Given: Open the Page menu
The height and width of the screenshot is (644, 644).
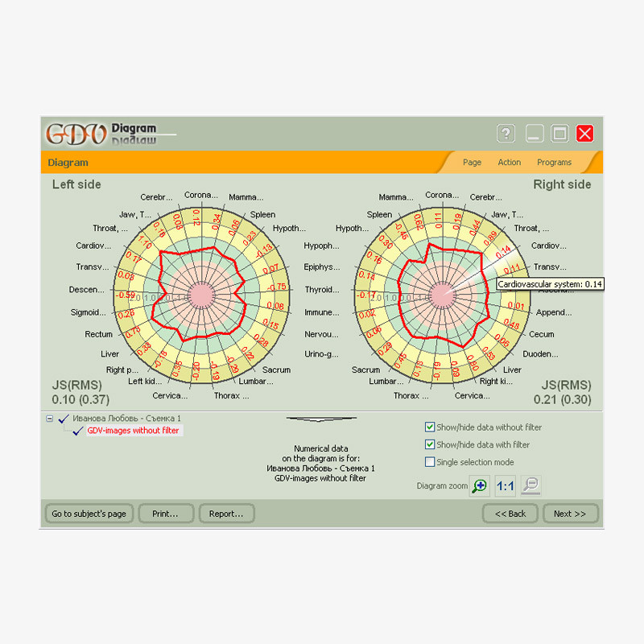Looking at the screenshot, I should tap(472, 163).
